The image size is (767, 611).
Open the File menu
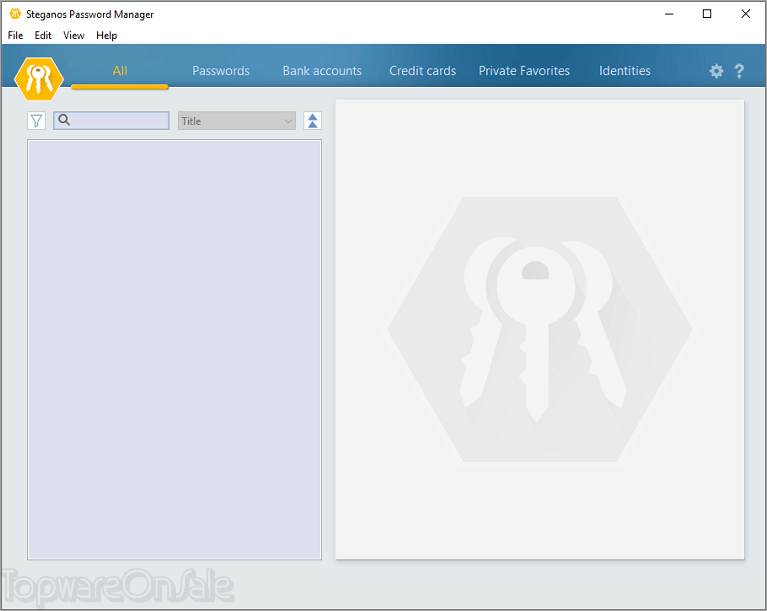[x=15, y=35]
